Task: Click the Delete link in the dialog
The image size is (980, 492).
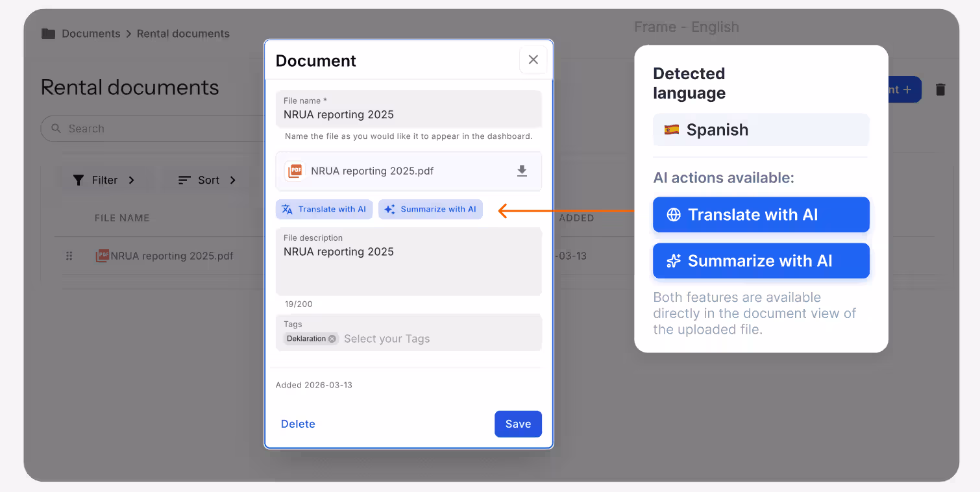Action: tap(298, 424)
